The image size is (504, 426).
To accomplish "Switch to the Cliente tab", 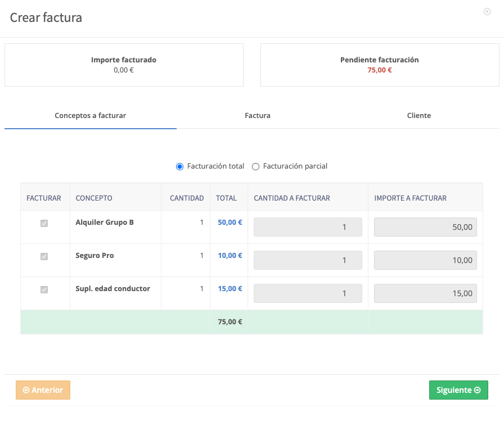I will click(419, 116).
